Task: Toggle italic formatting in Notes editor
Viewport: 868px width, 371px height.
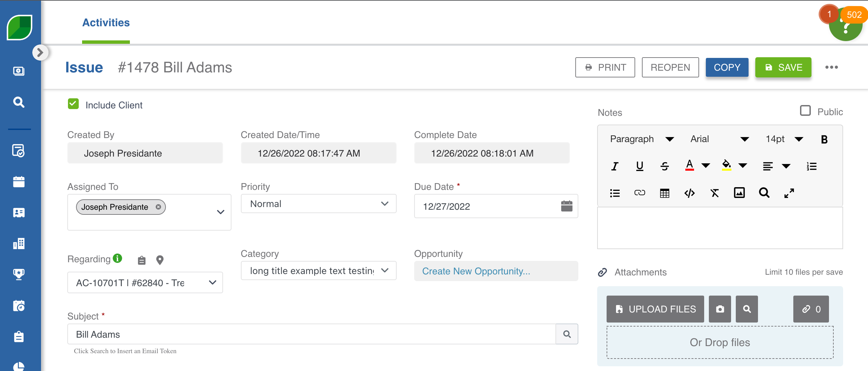Action: [615, 166]
